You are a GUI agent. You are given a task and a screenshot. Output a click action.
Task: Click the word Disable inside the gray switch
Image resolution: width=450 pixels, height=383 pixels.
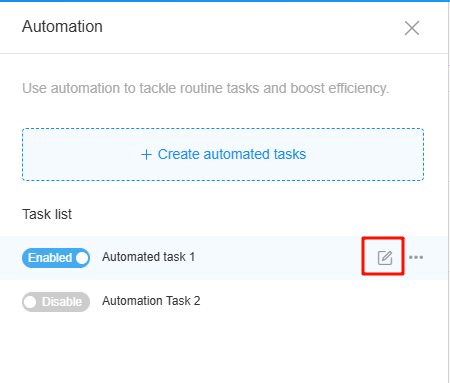[x=62, y=302]
